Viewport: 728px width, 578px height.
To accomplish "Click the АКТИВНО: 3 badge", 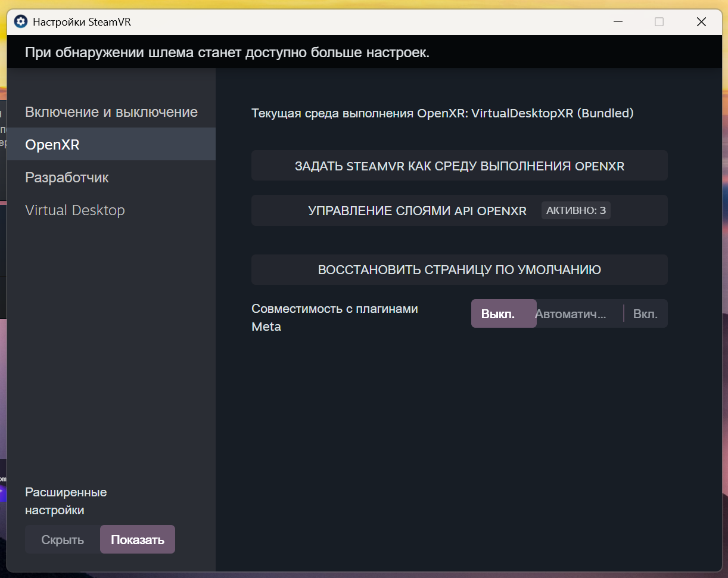I will (575, 210).
